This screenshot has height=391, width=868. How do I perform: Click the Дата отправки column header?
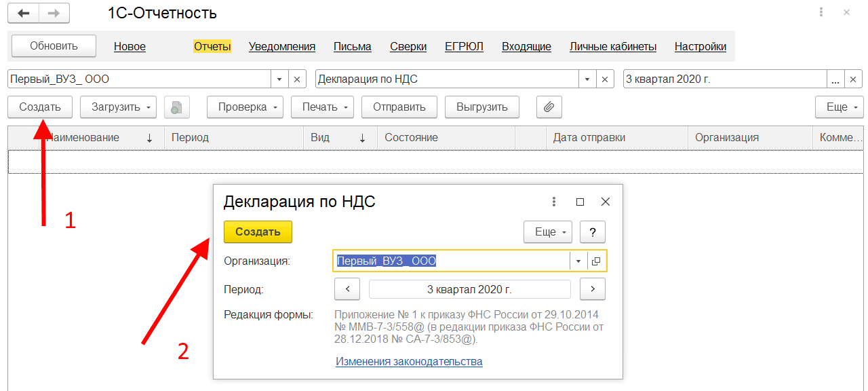[x=616, y=137]
